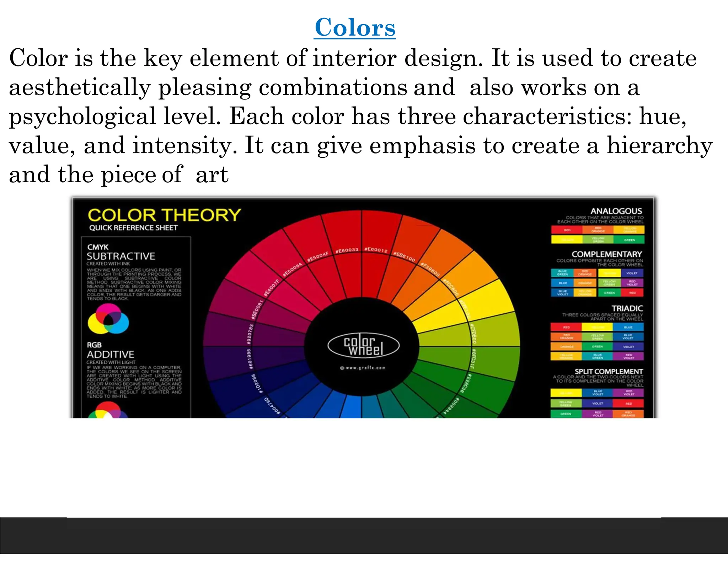Click the "ADDITIVE" heading under RGB
728x562 pixels.
pos(111,354)
